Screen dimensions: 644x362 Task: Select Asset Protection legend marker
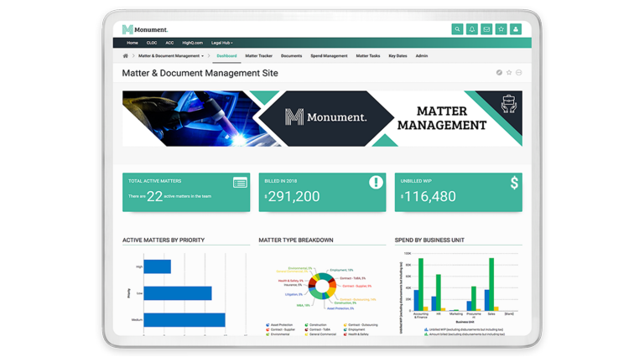click(x=267, y=324)
